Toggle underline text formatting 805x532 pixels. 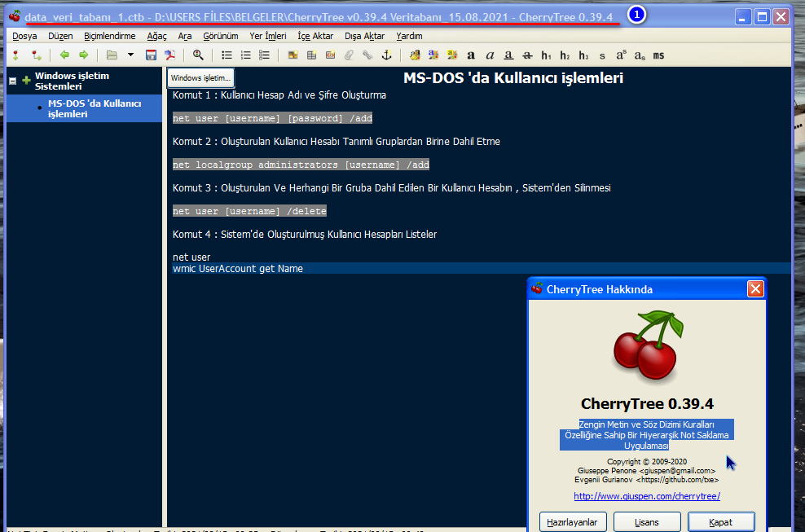coord(508,55)
